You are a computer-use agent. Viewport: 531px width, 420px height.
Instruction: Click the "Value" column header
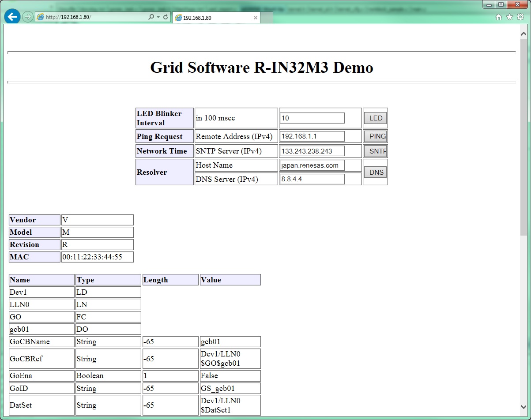point(230,280)
